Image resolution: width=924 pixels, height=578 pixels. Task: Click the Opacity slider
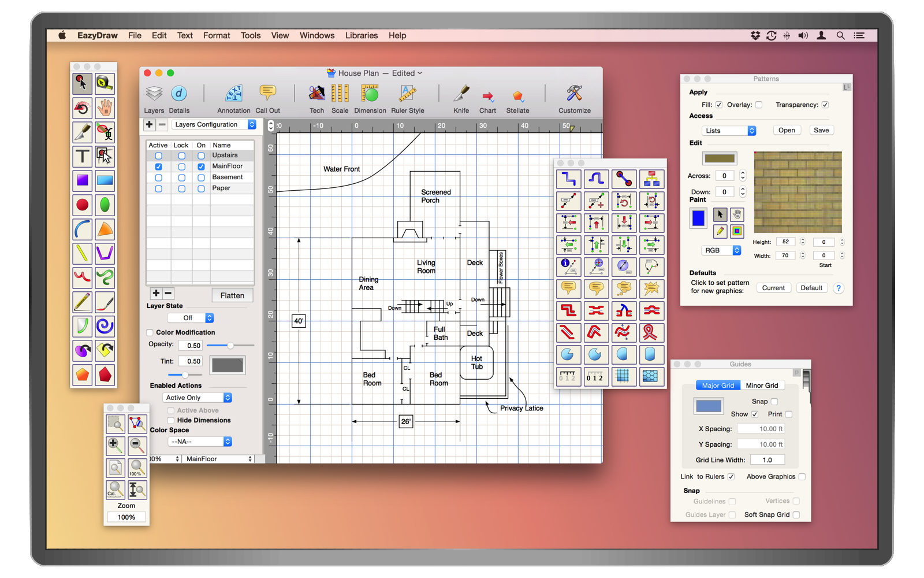230,346
